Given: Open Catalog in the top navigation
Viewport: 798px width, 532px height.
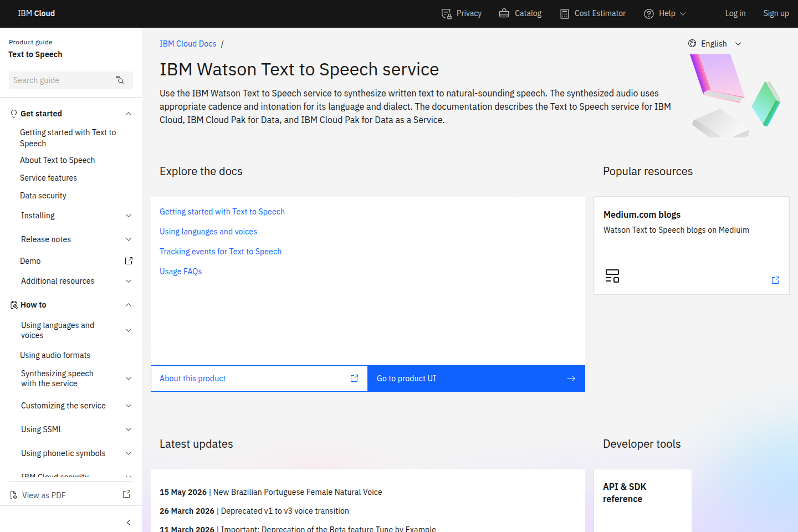Looking at the screenshot, I should tap(520, 13).
